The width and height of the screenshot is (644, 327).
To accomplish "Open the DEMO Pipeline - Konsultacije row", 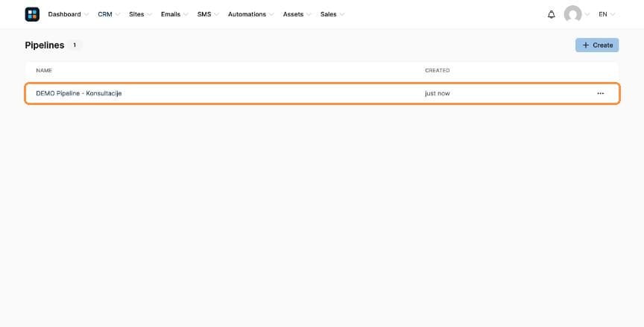I will tap(322, 94).
